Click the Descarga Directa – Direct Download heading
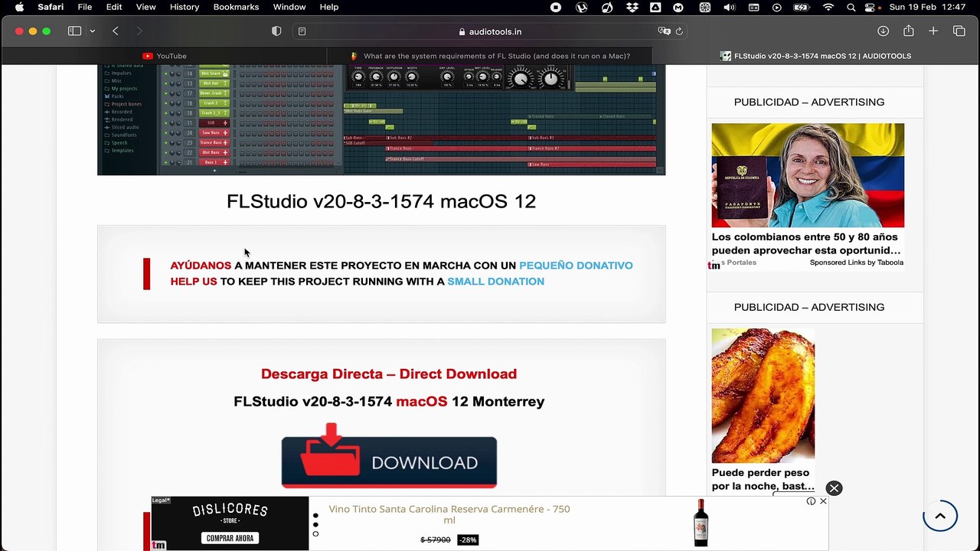Viewport: 980px width, 551px height. coord(389,374)
